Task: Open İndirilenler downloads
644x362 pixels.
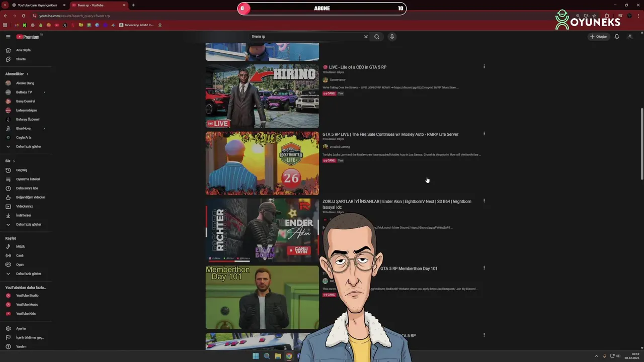Action: point(24,215)
